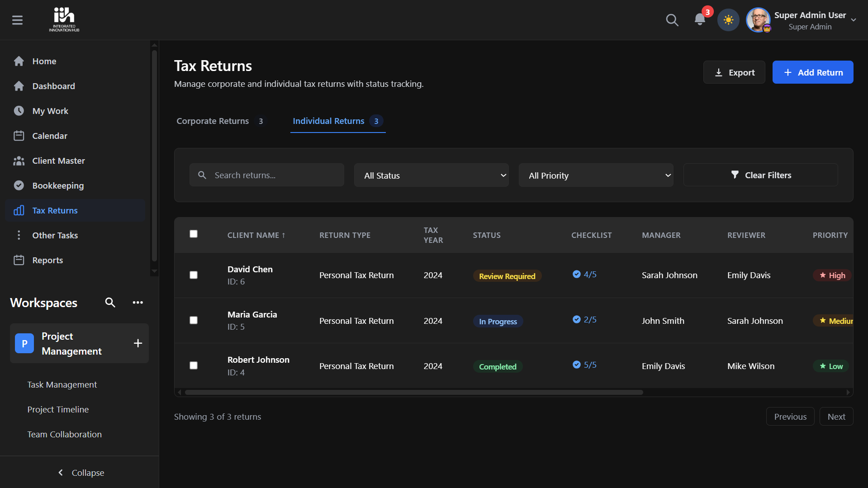Image resolution: width=868 pixels, height=488 pixels.
Task: Open Workspaces more options ellipsis
Action: pyautogui.click(x=138, y=303)
